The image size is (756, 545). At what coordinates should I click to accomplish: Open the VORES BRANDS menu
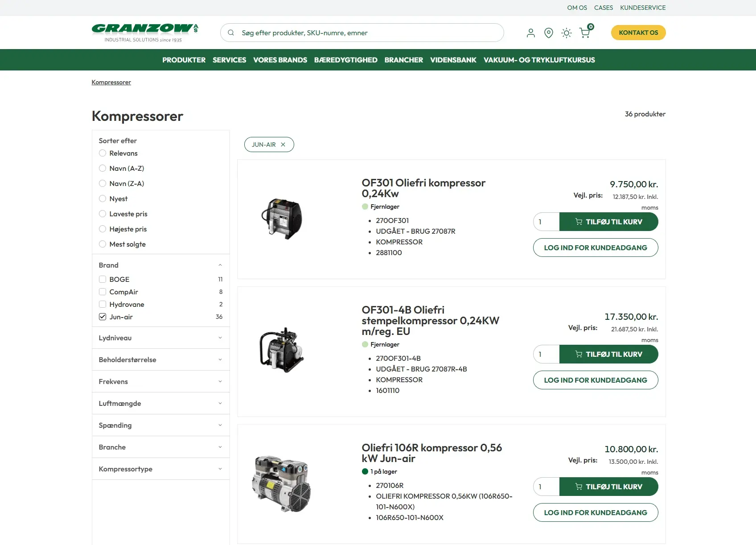tap(280, 60)
